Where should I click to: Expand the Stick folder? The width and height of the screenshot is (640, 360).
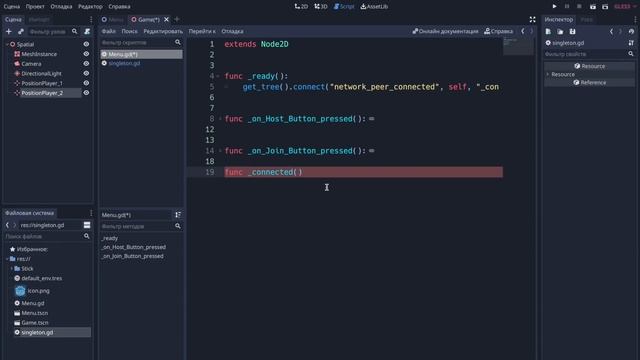(11, 269)
